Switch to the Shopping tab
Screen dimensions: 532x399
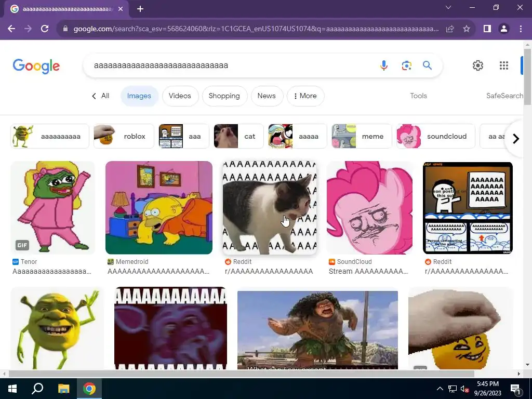pos(224,96)
